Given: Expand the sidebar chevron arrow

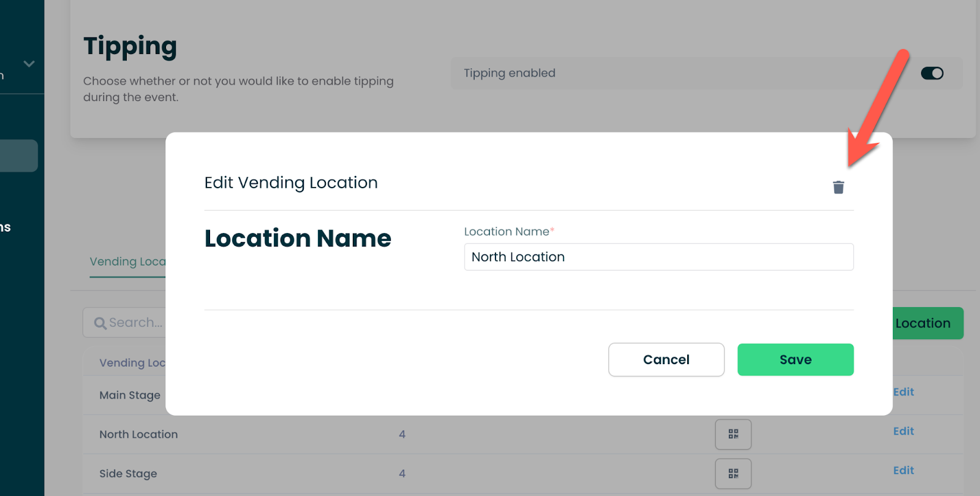Looking at the screenshot, I should coord(29,64).
